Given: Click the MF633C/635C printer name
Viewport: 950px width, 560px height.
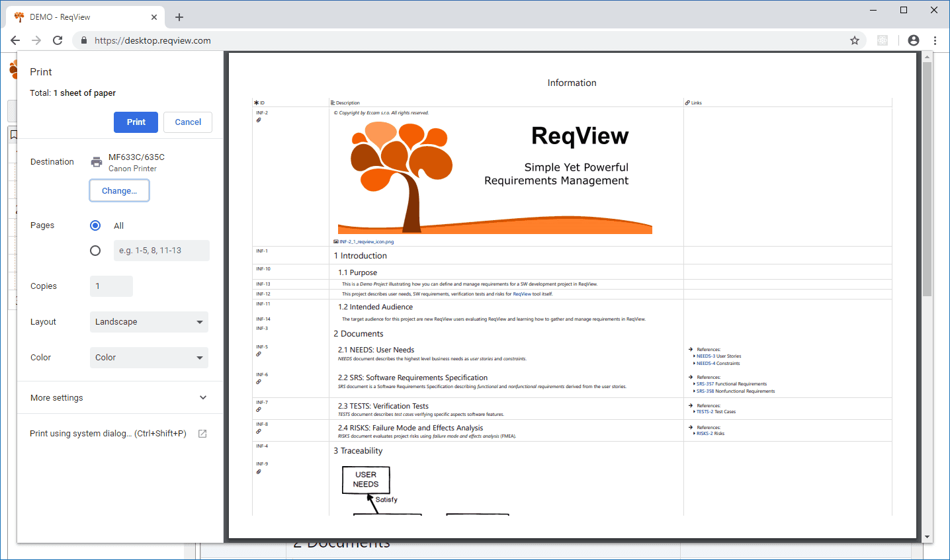Looking at the screenshot, I should pyautogui.click(x=136, y=157).
